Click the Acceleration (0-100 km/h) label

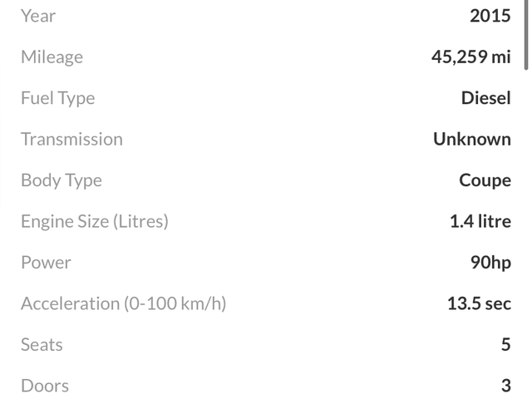pyautogui.click(x=123, y=303)
